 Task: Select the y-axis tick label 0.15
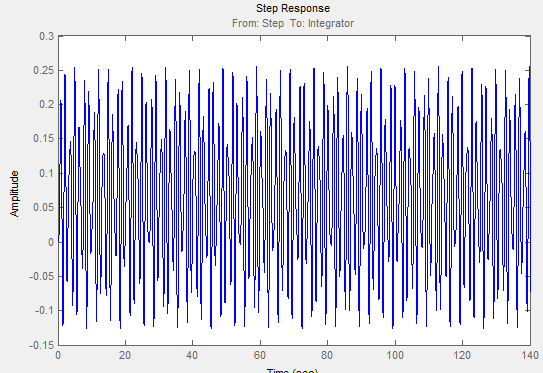[x=44, y=139]
